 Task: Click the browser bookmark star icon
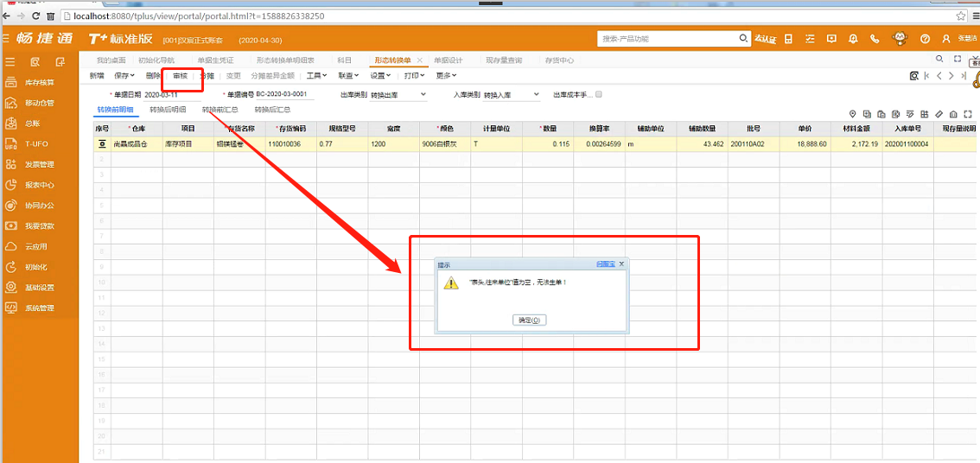(961, 16)
